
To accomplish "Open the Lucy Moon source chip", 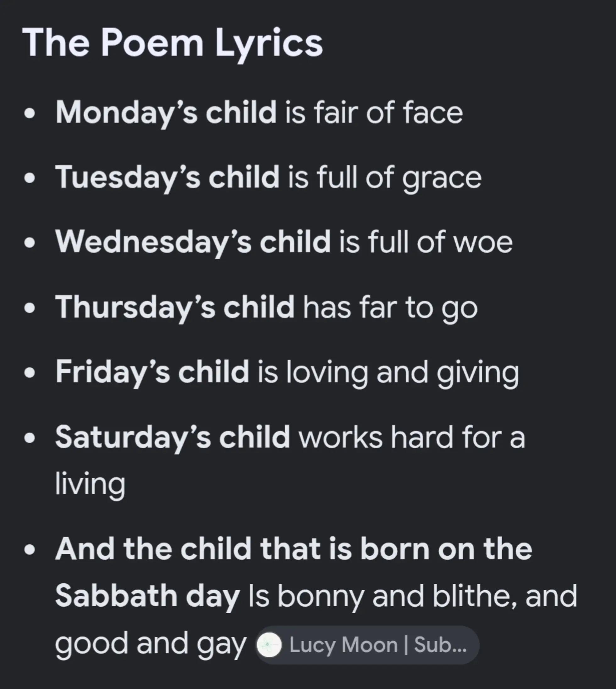I will click(367, 645).
